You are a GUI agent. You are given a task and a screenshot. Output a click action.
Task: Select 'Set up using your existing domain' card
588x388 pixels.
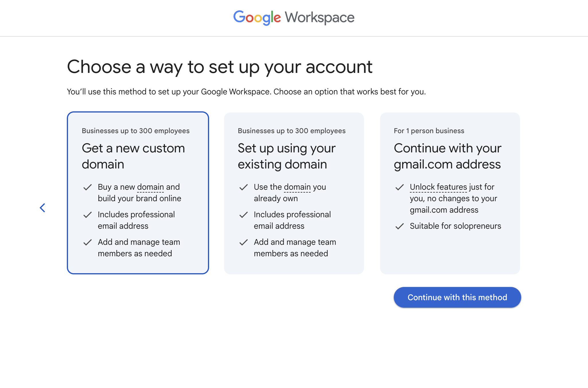294,193
